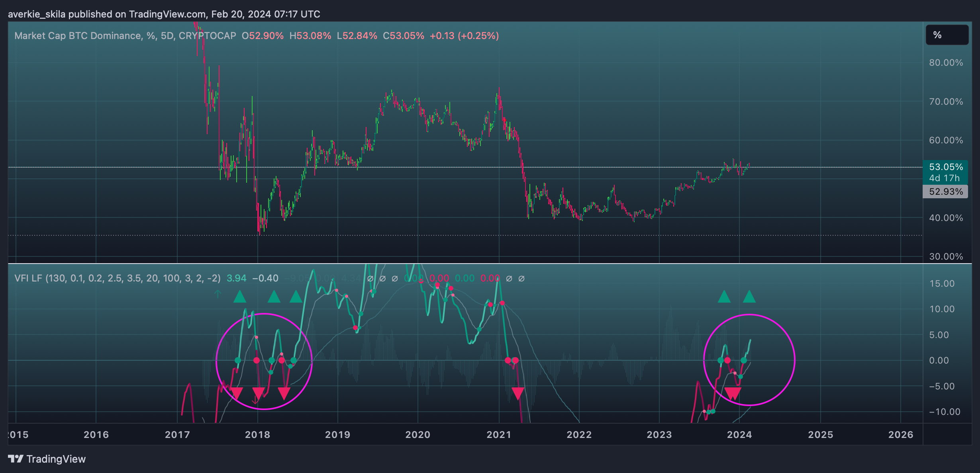Select the green up-triangle signal in late 2017
The image size is (980, 473).
240,297
